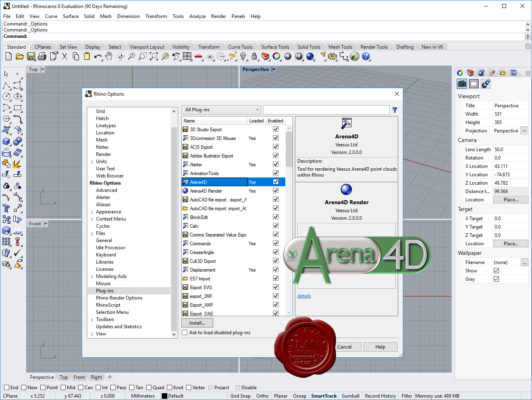Toggle Enabled checkbox for 3D Studio Export

click(275, 129)
